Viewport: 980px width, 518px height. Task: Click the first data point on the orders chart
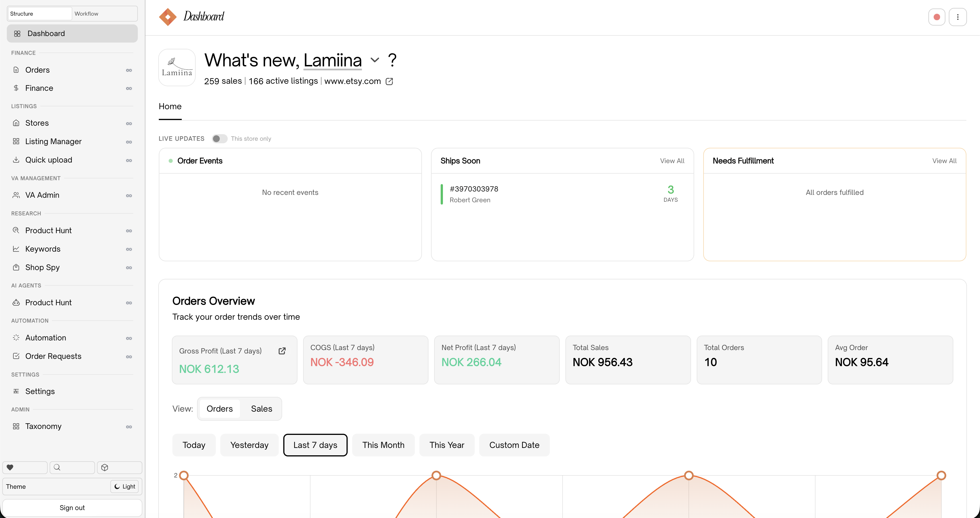[184, 475]
